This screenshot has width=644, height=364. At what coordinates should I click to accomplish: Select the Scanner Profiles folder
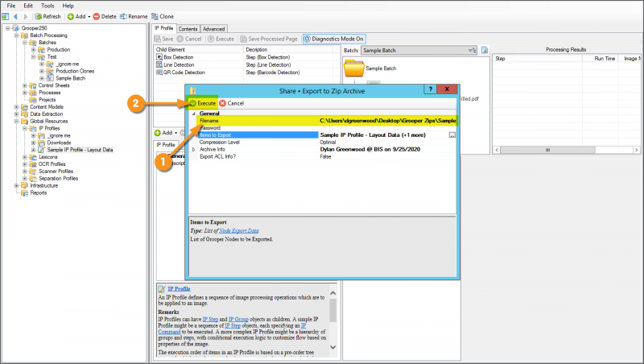[56, 172]
